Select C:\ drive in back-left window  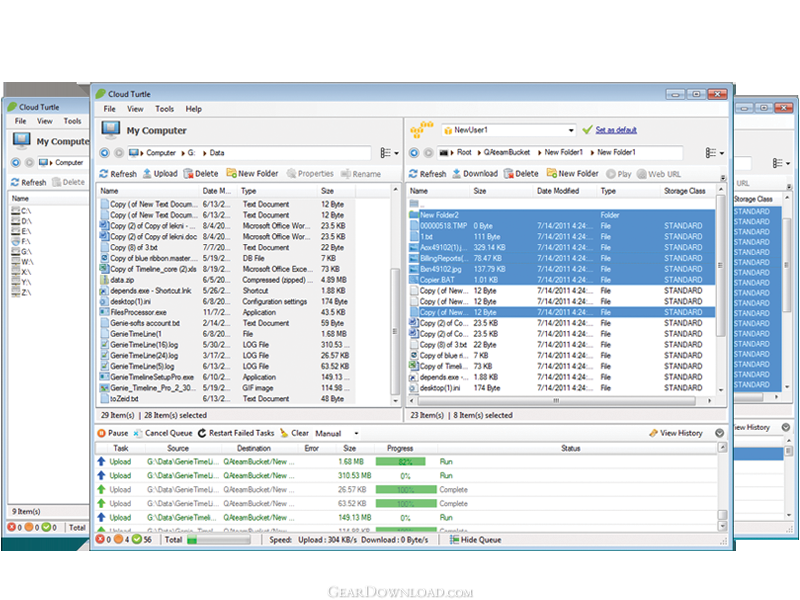pos(22,211)
